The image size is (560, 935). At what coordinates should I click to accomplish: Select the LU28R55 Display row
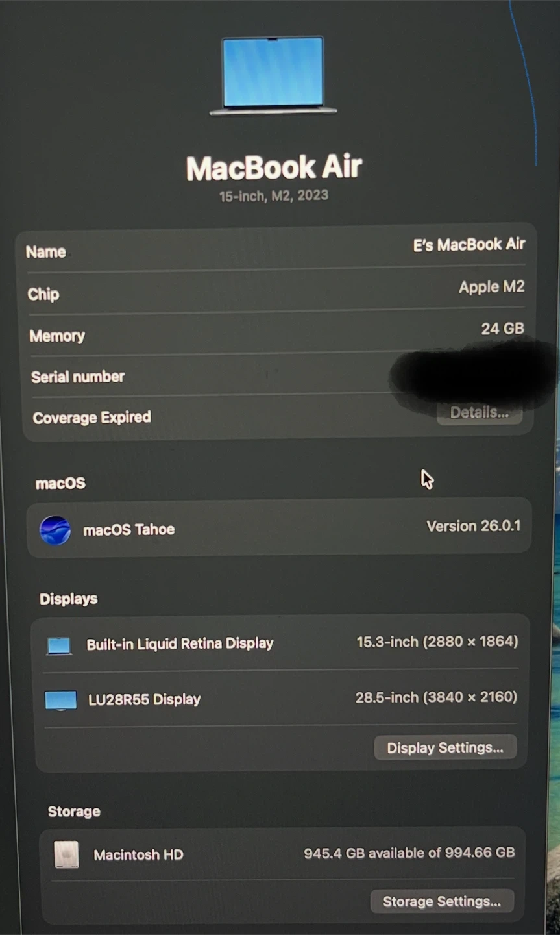pos(282,699)
